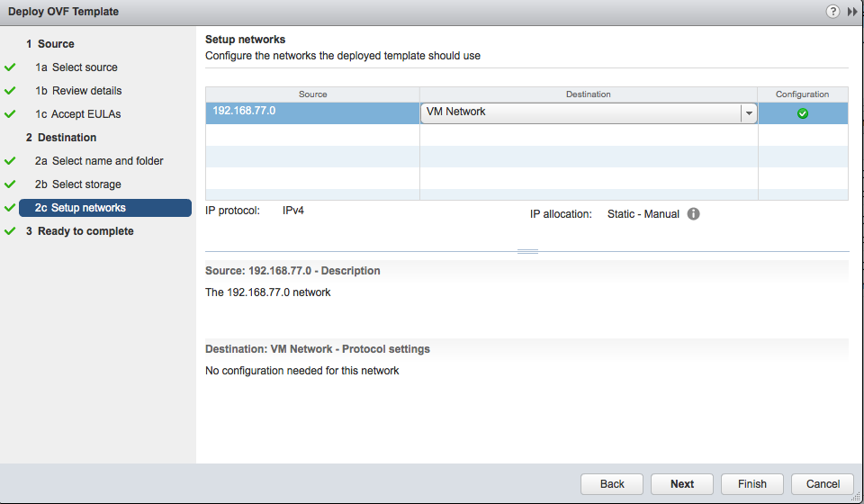864x504 pixels.
Task: Click the 'IP allocation:' label
Action: (x=561, y=213)
